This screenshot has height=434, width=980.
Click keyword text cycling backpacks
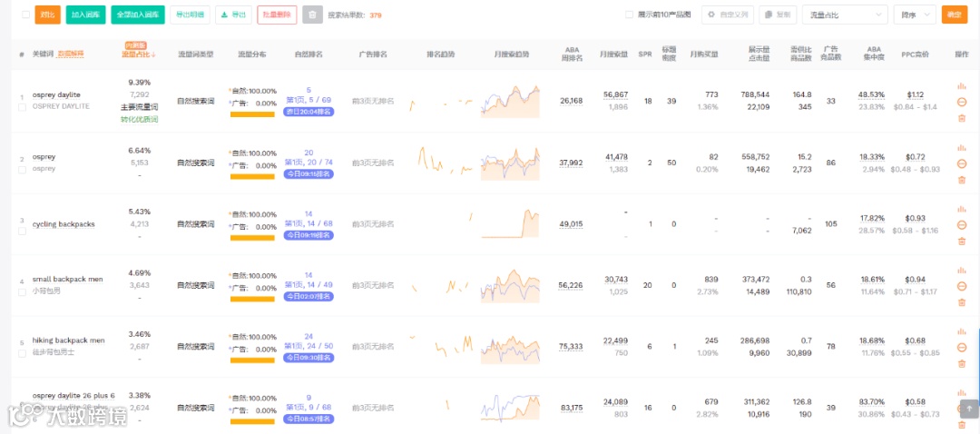pos(64,224)
